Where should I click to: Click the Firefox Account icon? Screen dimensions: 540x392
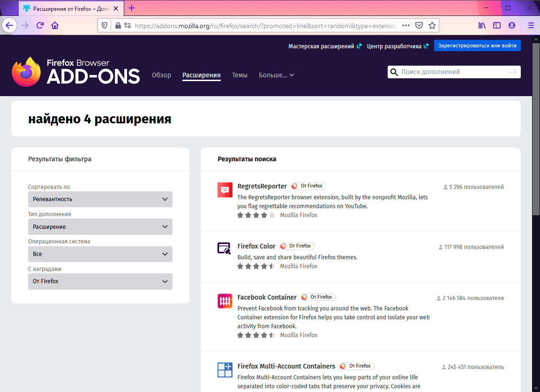point(512,25)
